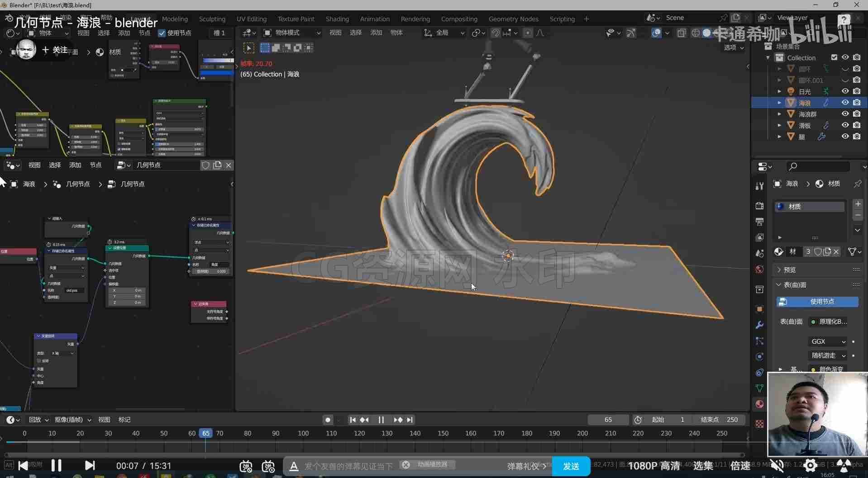Toggle render camera icon for 滑板
Viewport: 868px width, 478px height.
(x=857, y=125)
